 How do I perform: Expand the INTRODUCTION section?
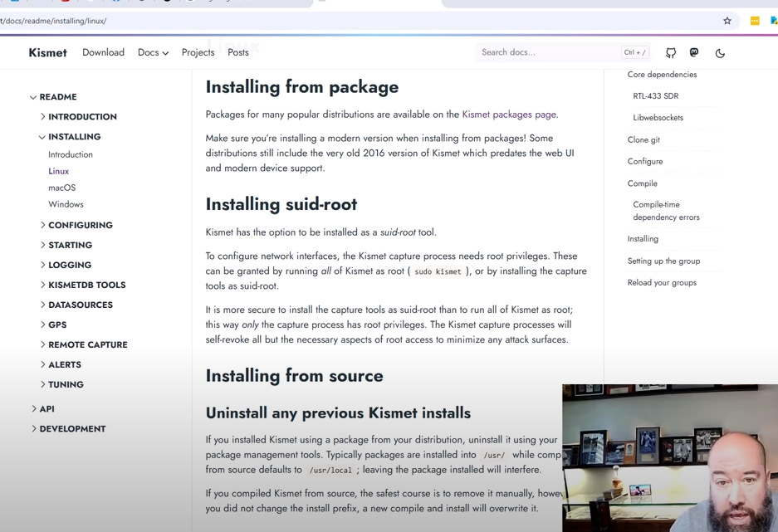78,116
